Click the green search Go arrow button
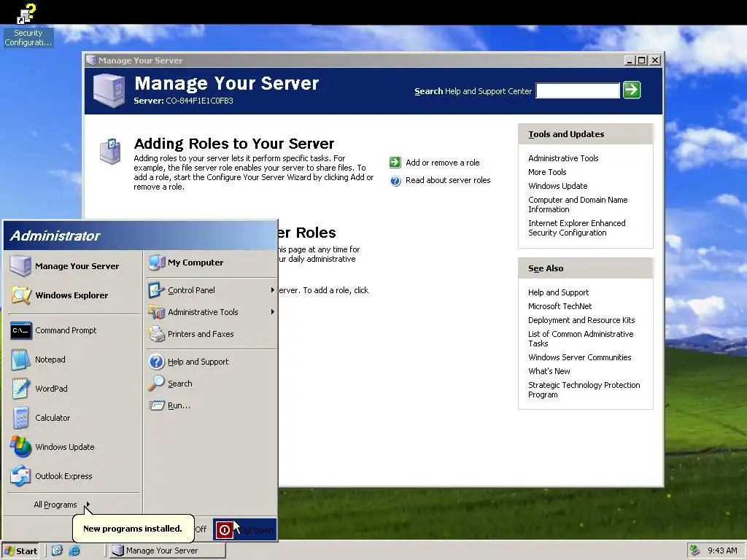 632,90
